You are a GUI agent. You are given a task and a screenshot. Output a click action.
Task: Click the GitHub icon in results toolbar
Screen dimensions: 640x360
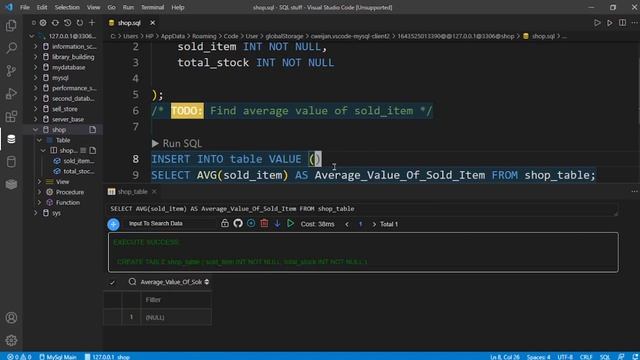click(x=238, y=223)
